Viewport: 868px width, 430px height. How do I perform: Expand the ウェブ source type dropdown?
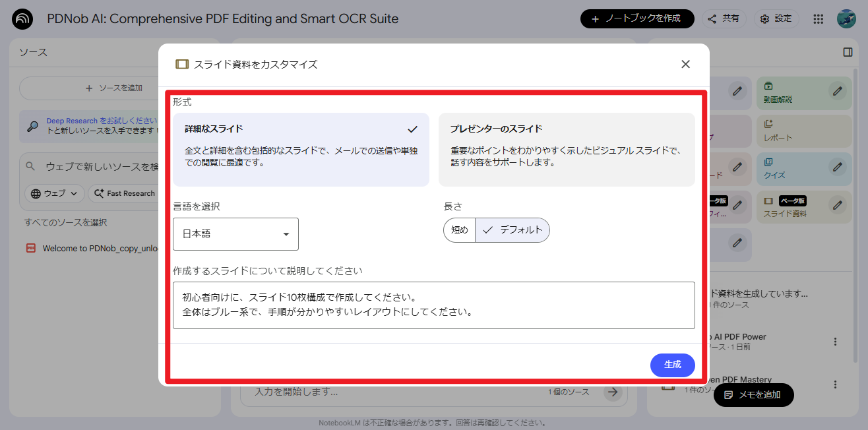click(53, 193)
